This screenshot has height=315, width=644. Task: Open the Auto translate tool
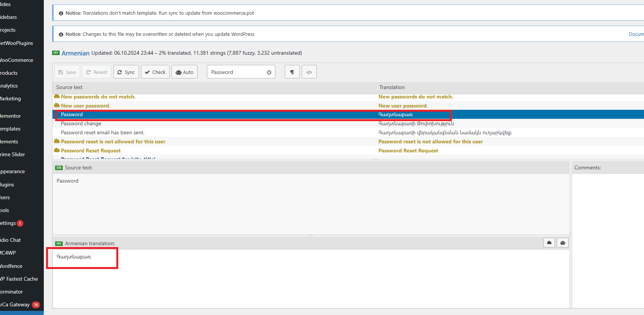pyautogui.click(x=185, y=72)
